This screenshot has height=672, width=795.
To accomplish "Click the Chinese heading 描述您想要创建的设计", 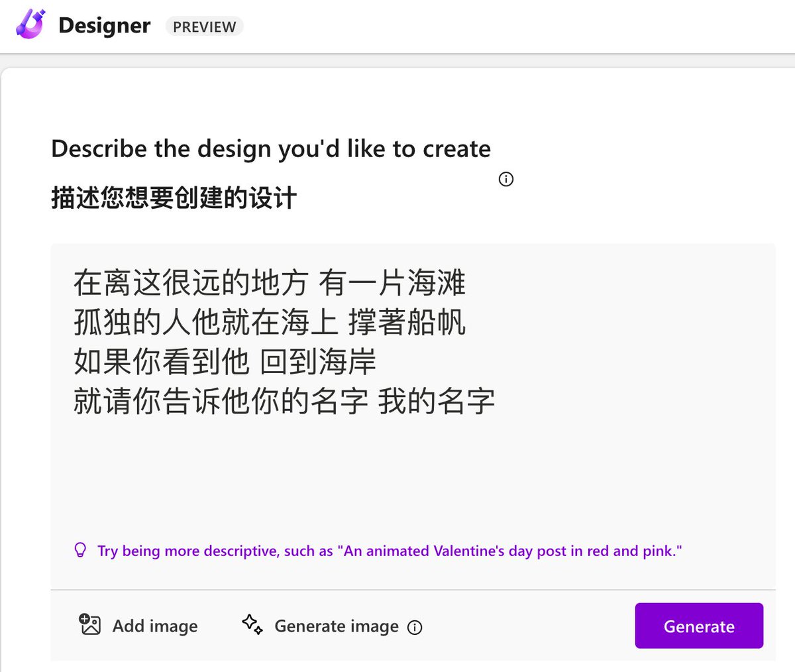I will pos(174,197).
